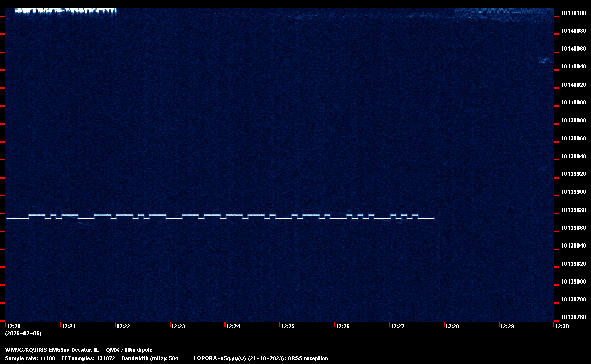The image size is (591, 364).
Task: Click the Bandwidth (mHz): 504 label
Action: (x=150, y=358)
